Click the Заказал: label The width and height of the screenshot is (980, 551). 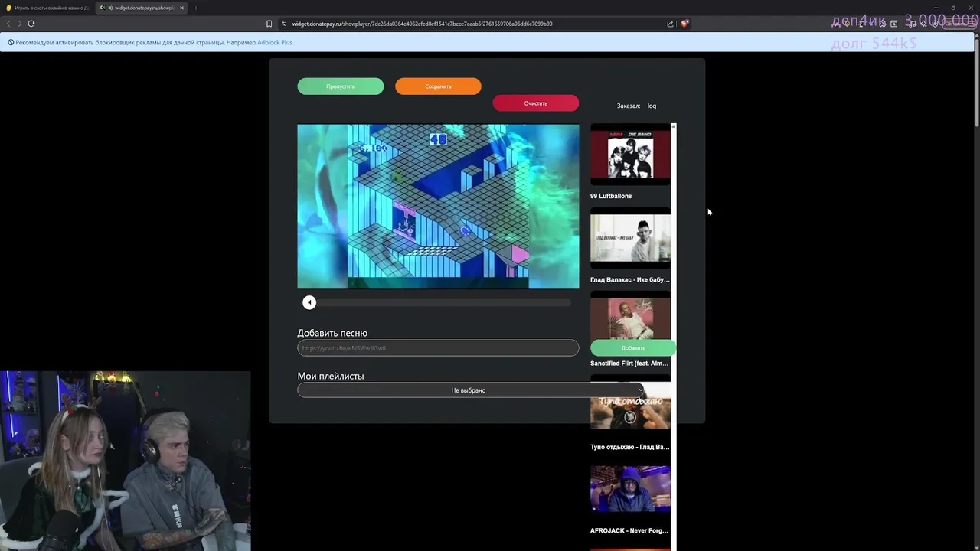(x=629, y=106)
